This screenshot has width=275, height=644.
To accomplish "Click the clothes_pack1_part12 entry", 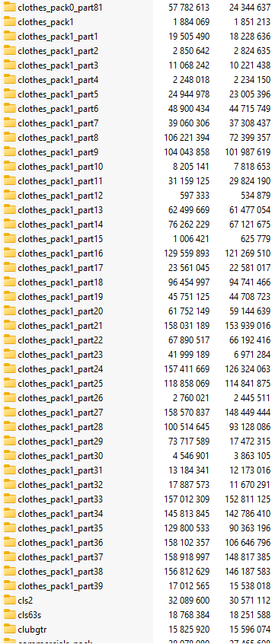I will (x=60, y=196).
